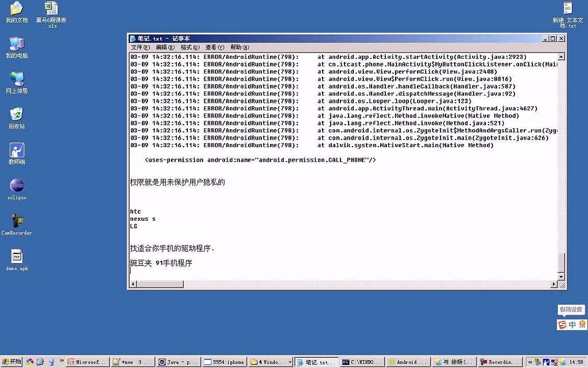The height and width of the screenshot is (368, 588).
Task: Click the vertical scrollbar up arrow
Action: (x=561, y=57)
